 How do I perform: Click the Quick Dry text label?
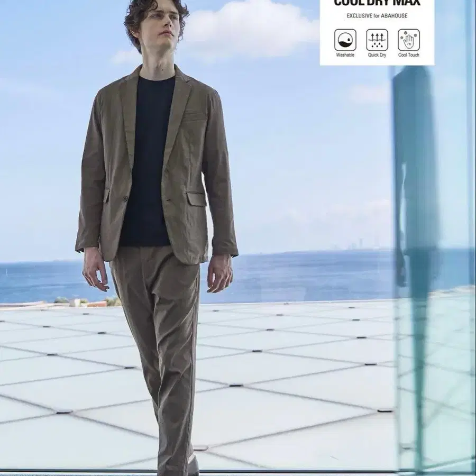click(377, 55)
